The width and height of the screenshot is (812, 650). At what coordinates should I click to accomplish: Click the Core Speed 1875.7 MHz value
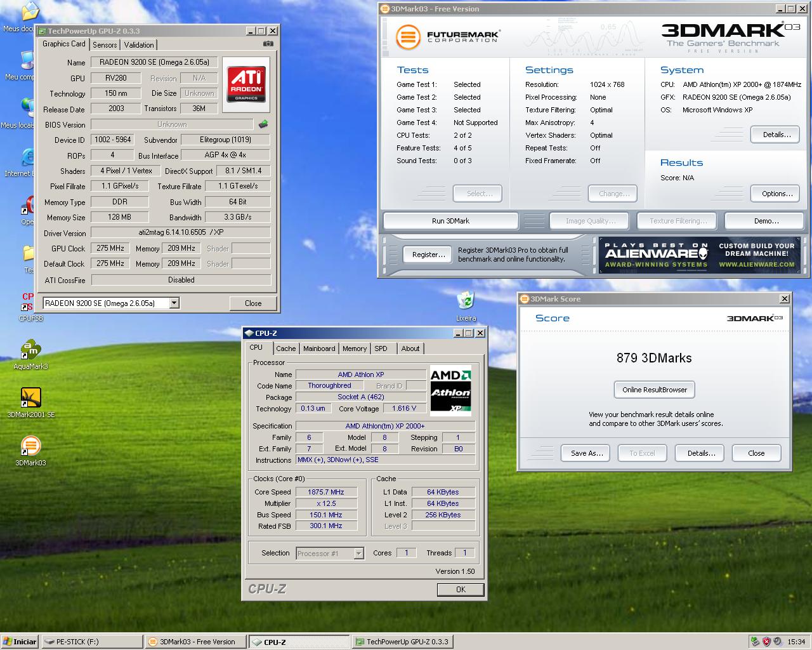coord(326,492)
